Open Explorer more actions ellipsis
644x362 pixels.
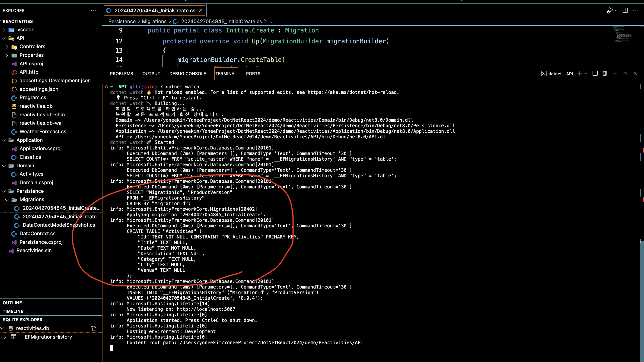(93, 10)
